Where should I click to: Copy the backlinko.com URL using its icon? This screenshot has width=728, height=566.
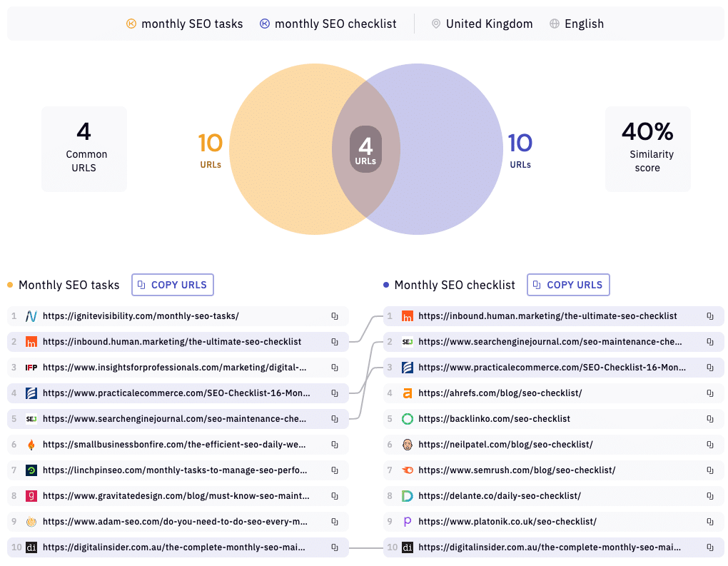[709, 419]
